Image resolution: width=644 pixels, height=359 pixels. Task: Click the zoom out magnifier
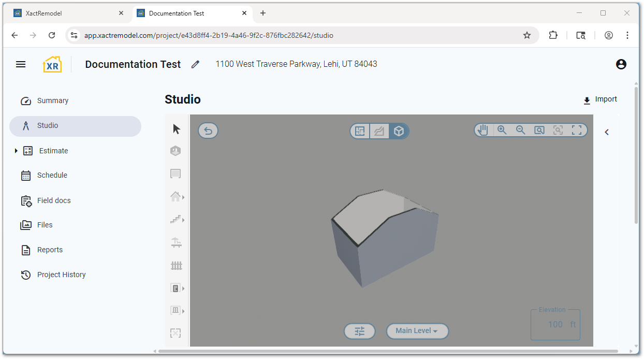(x=520, y=130)
